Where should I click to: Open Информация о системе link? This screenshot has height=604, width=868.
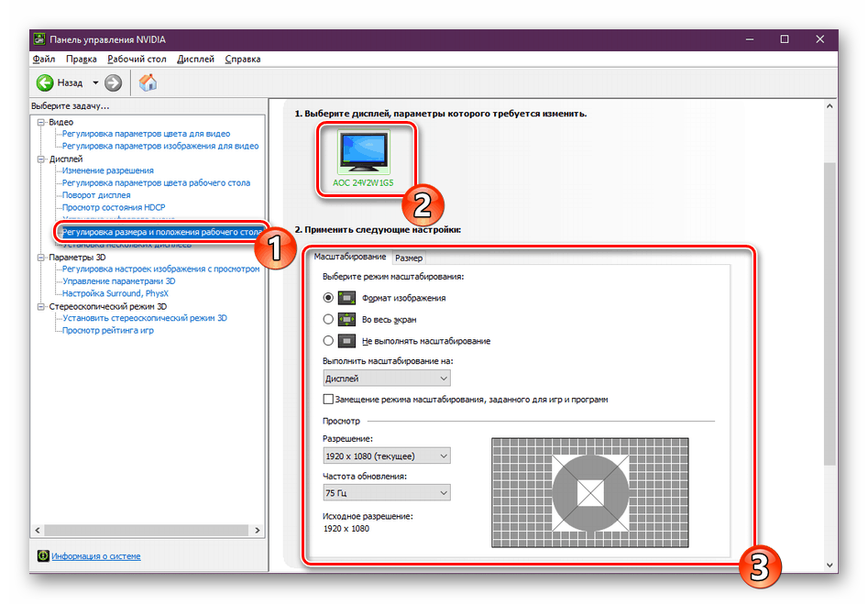coord(95,555)
